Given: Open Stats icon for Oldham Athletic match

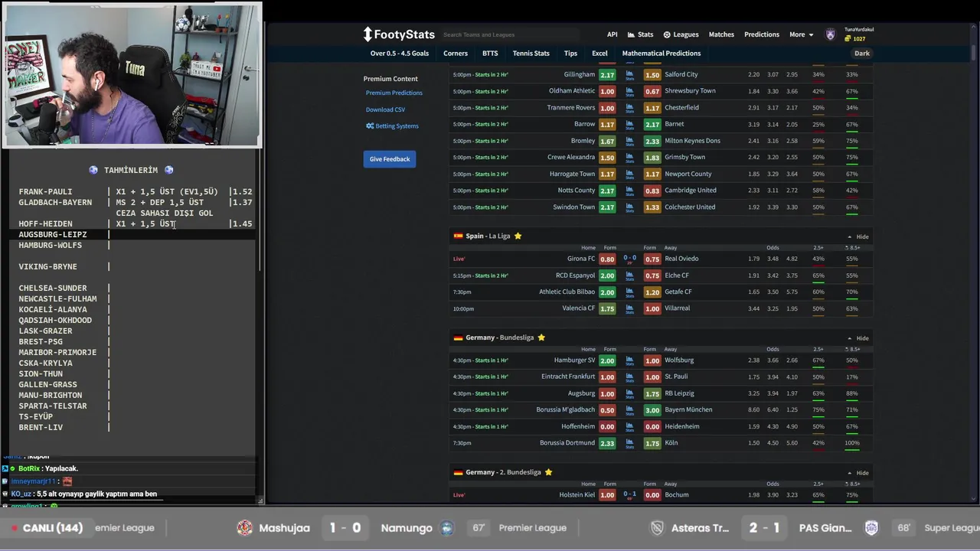Looking at the screenshot, I should point(629,91).
